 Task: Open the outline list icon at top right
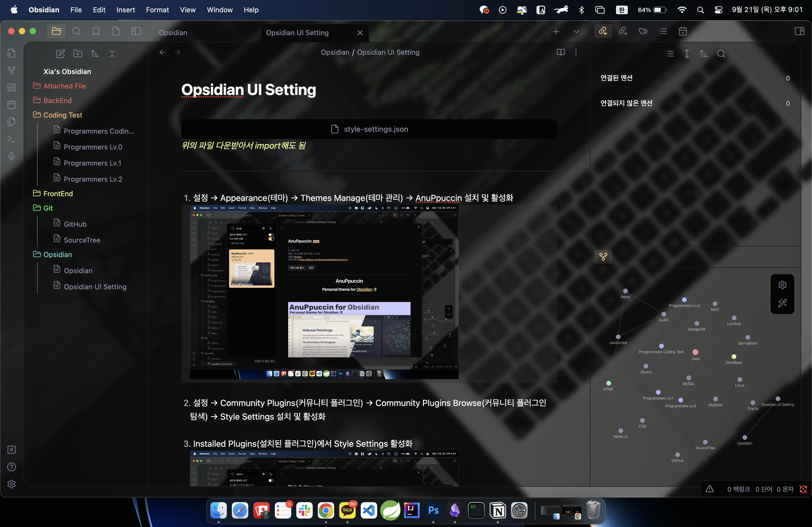pos(663,31)
